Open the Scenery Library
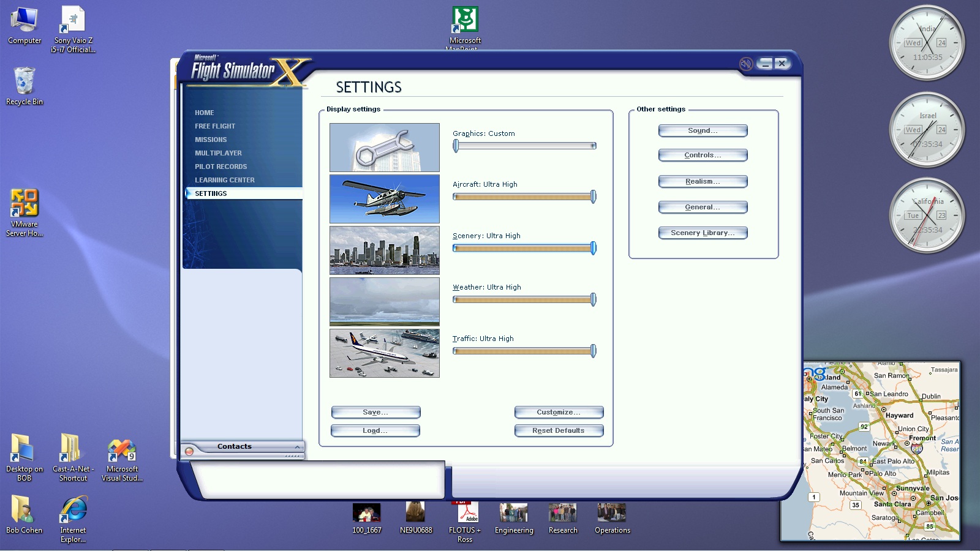Image resolution: width=980 pixels, height=551 pixels. 703,233
